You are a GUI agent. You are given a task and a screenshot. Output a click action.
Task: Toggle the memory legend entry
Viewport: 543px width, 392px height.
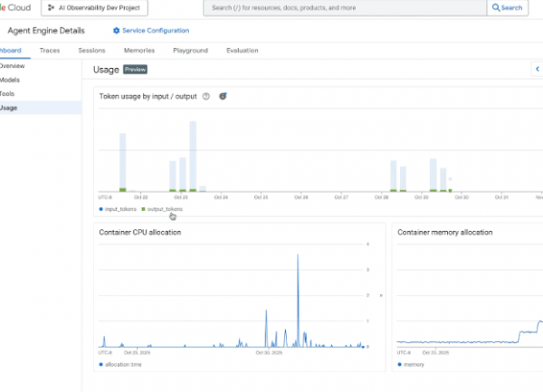pos(411,364)
